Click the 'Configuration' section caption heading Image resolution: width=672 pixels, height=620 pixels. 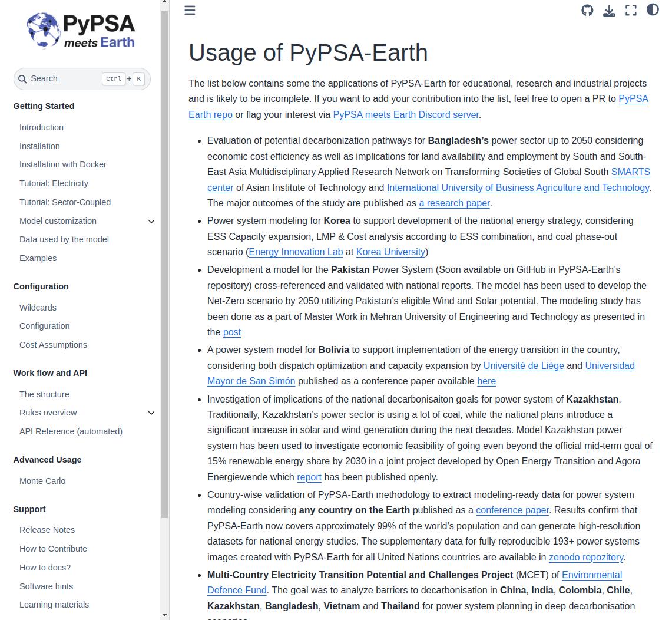41,287
